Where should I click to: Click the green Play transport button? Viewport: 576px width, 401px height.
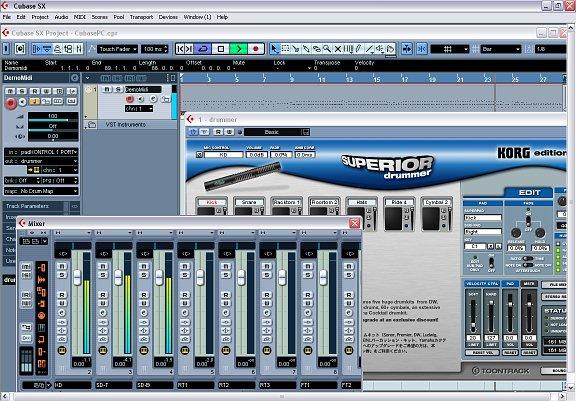238,49
